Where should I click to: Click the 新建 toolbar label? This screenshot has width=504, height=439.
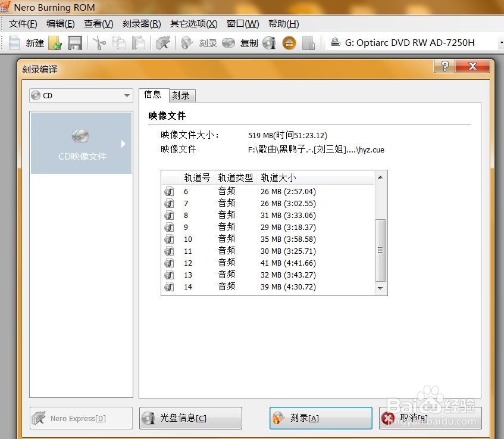pyautogui.click(x=35, y=43)
